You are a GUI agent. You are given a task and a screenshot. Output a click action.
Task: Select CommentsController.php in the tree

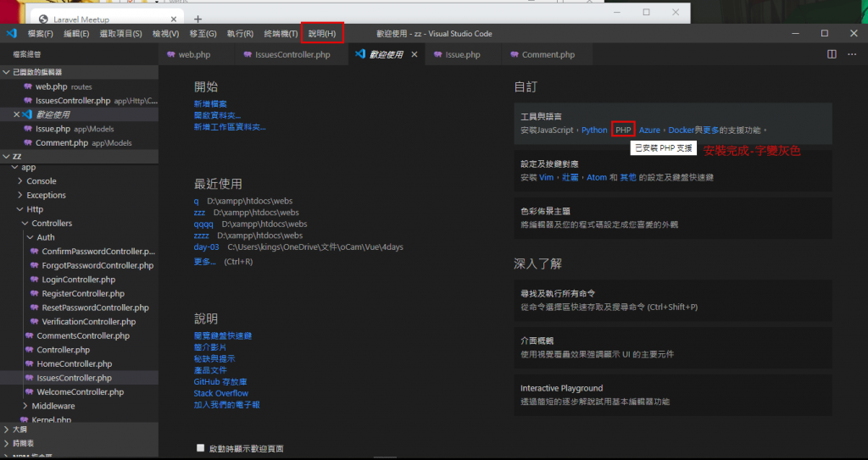tap(83, 335)
